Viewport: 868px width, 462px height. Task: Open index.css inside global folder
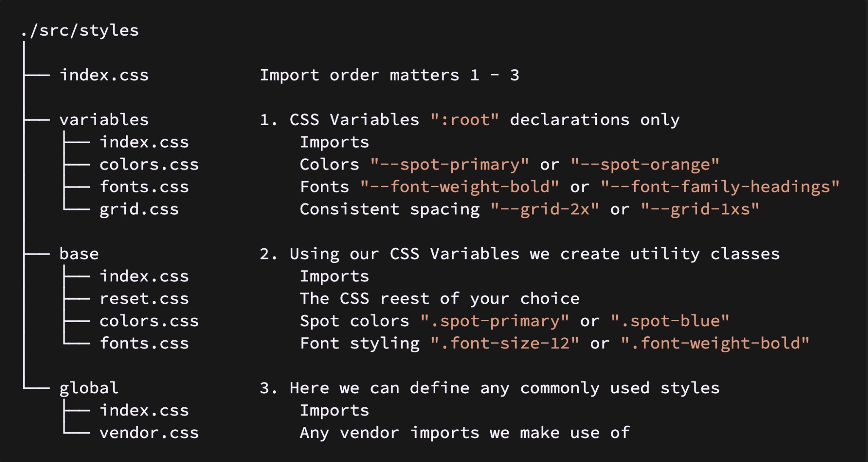tap(144, 410)
